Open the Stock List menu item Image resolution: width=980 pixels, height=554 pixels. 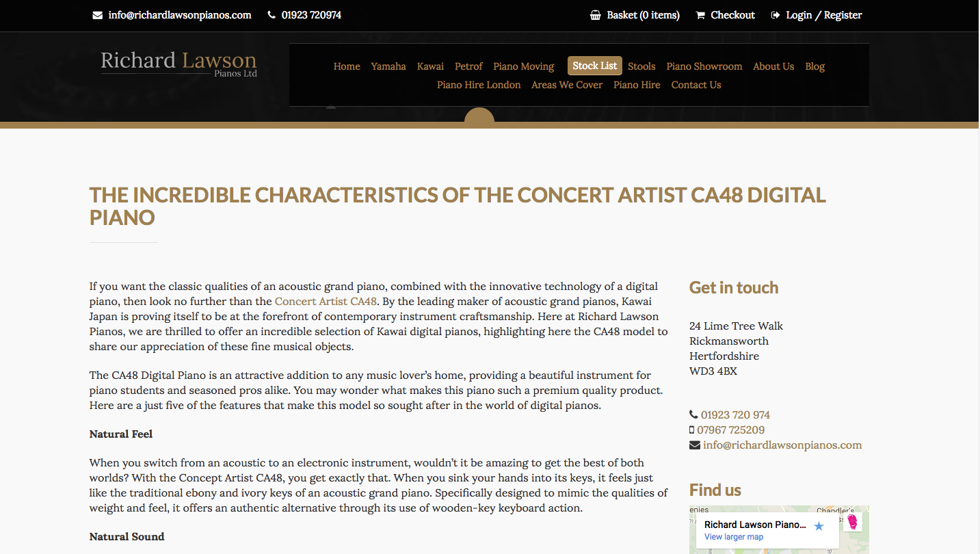594,66
